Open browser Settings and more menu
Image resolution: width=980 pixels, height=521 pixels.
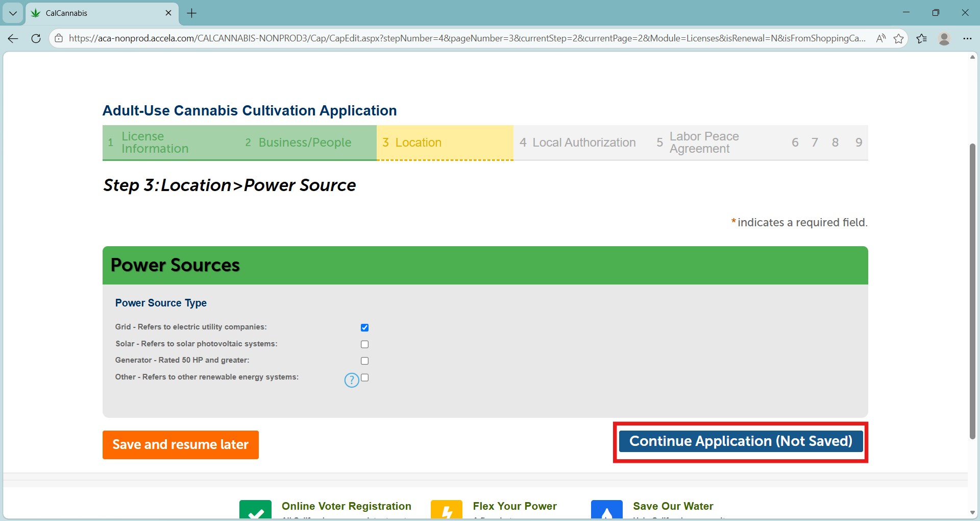[967, 38]
